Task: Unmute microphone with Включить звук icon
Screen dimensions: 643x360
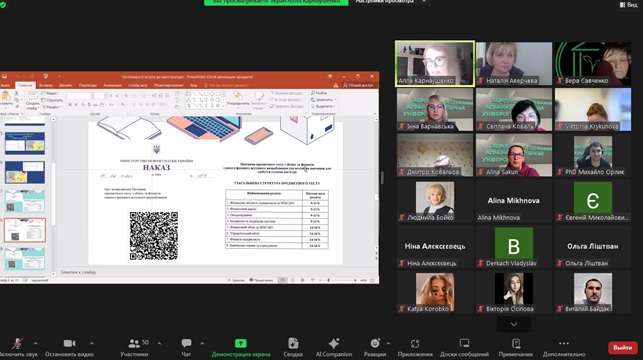Action: pos(17,344)
